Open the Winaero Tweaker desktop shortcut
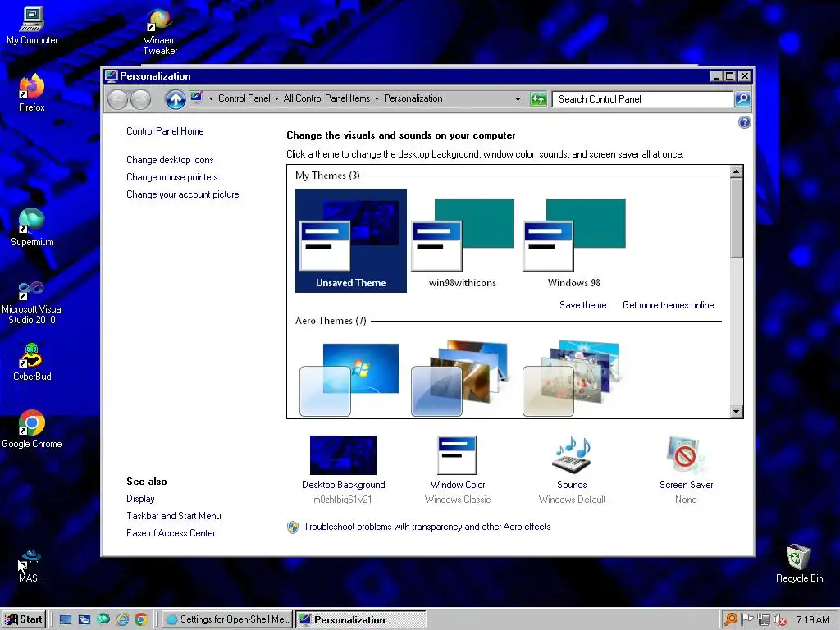840x630 pixels. [x=160, y=32]
